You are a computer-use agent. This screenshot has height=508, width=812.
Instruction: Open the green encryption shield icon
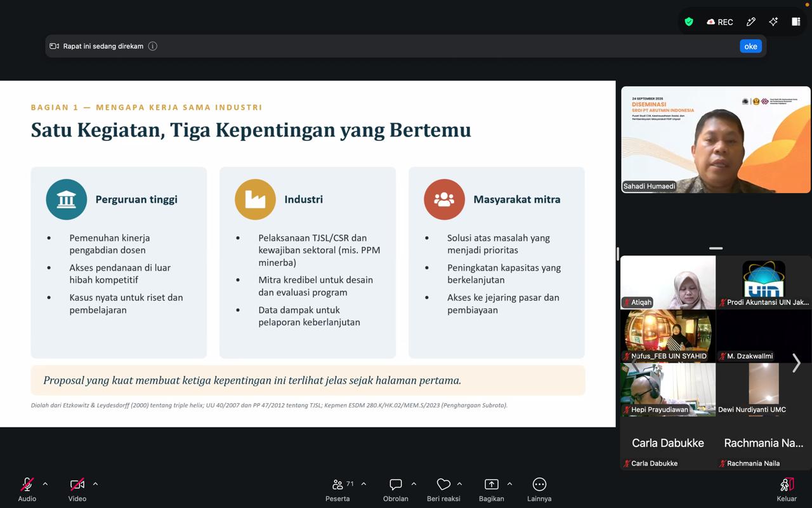pyautogui.click(x=689, y=22)
